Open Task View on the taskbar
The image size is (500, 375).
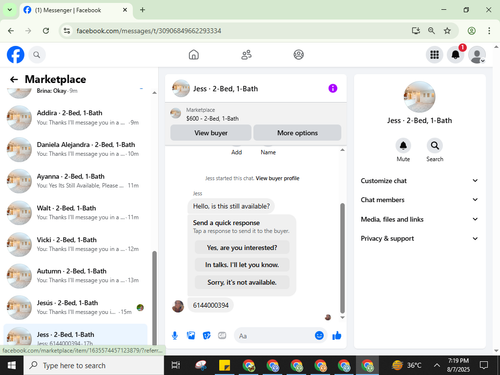tap(176, 365)
